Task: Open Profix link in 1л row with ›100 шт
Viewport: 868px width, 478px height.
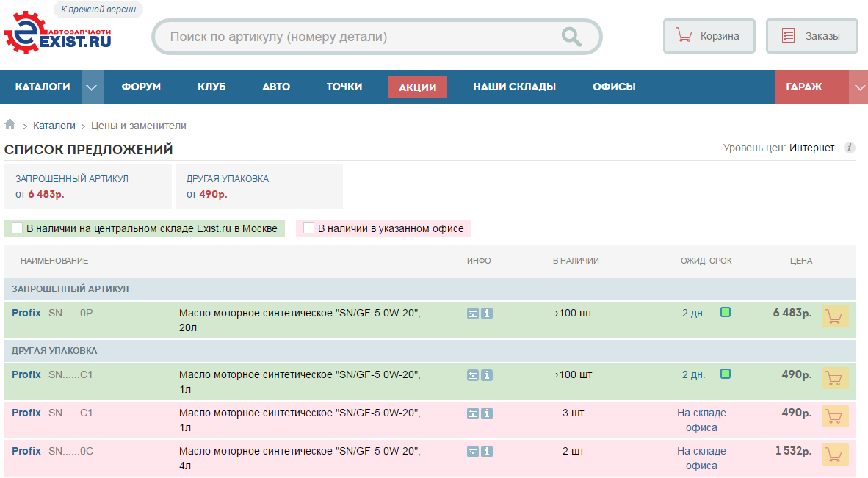Action: pyautogui.click(x=26, y=374)
